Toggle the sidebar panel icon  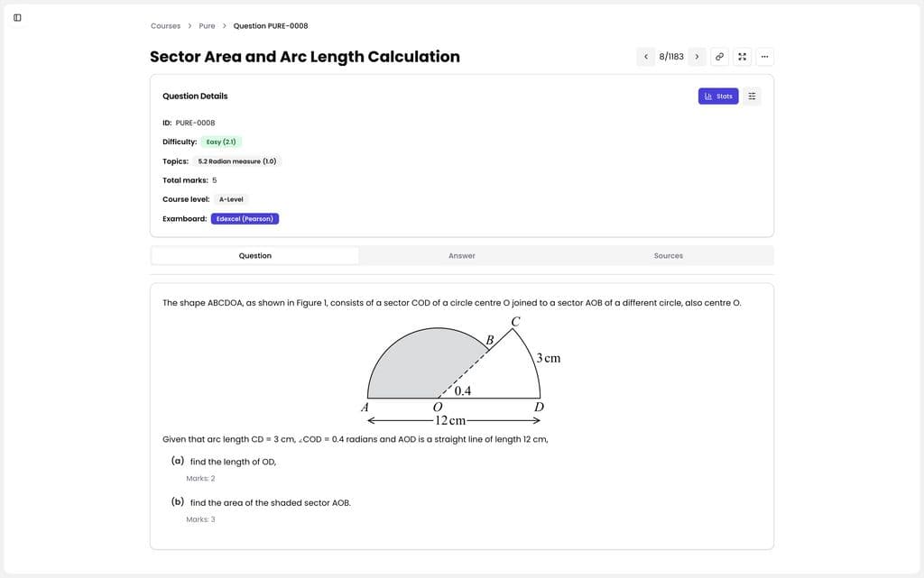(17, 17)
